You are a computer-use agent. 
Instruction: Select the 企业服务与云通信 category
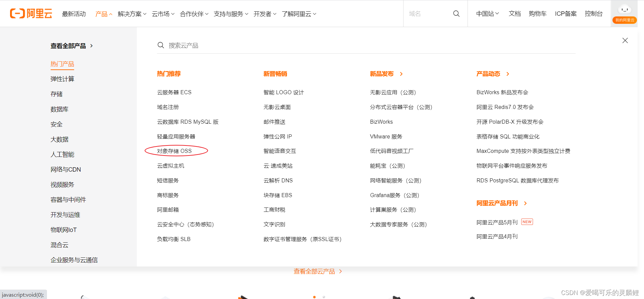click(x=74, y=260)
